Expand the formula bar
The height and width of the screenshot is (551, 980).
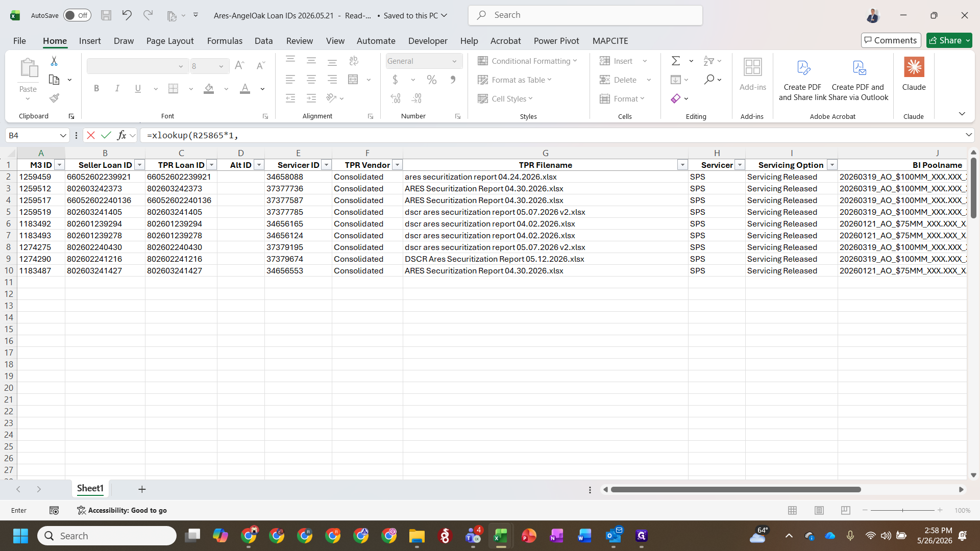click(x=968, y=135)
